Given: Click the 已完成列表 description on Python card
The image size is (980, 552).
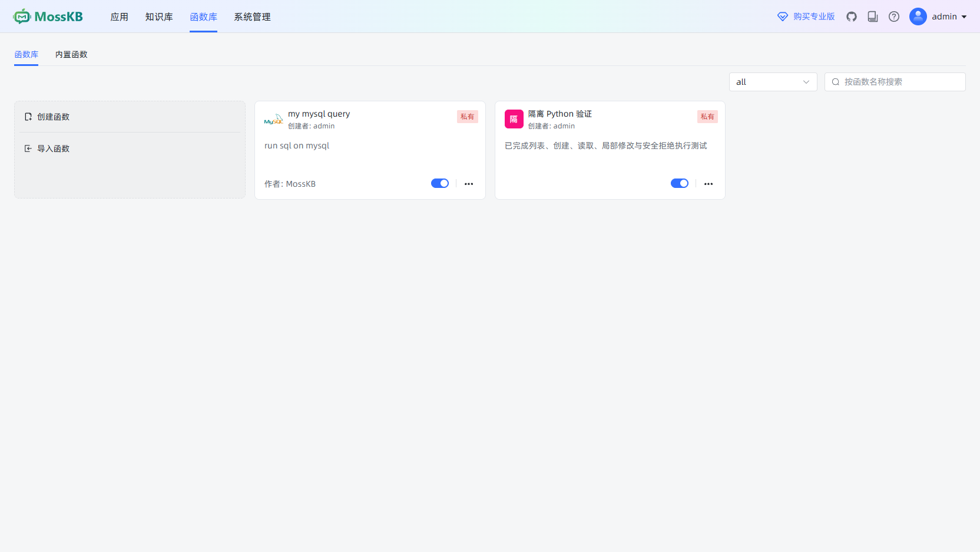Looking at the screenshot, I should coord(606,146).
